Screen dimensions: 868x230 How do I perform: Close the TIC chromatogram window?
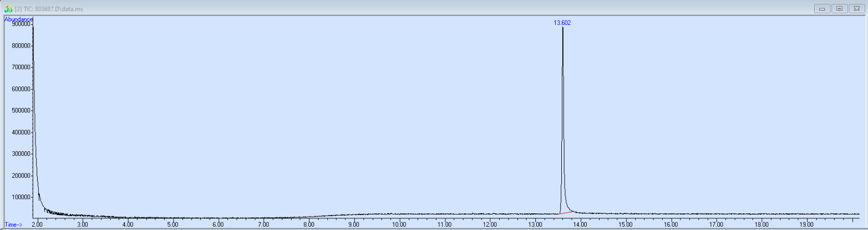[856, 8]
